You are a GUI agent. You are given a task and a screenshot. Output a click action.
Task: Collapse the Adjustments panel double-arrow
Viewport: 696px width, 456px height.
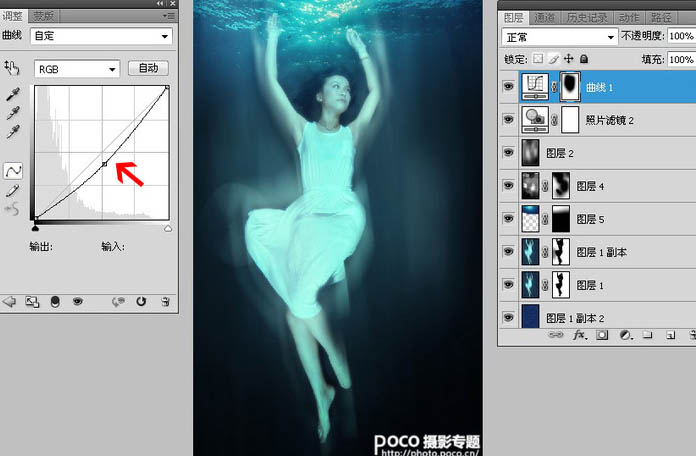(x=159, y=4)
